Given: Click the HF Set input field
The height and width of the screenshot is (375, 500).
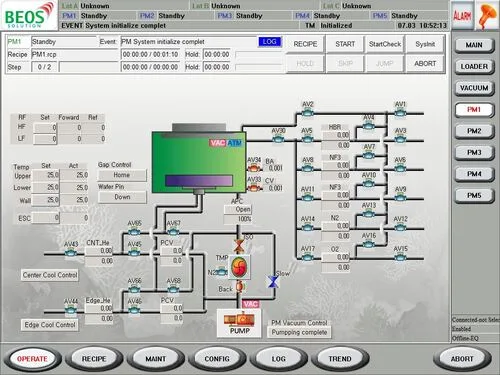Looking at the screenshot, I should tap(45, 128).
